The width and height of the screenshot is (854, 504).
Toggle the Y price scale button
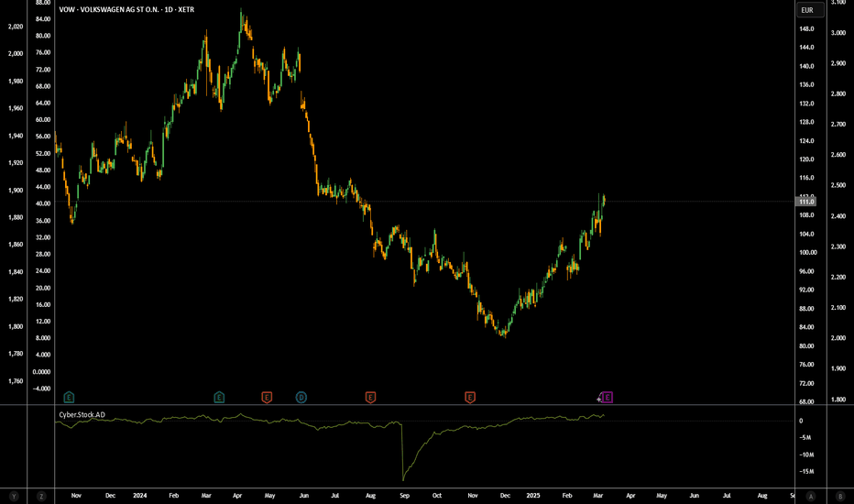pyautogui.click(x=14, y=496)
